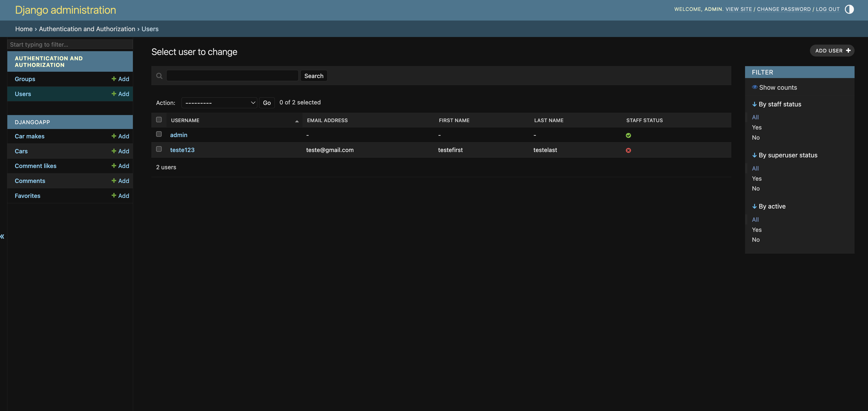Open Comments in the sidebar

[30, 181]
